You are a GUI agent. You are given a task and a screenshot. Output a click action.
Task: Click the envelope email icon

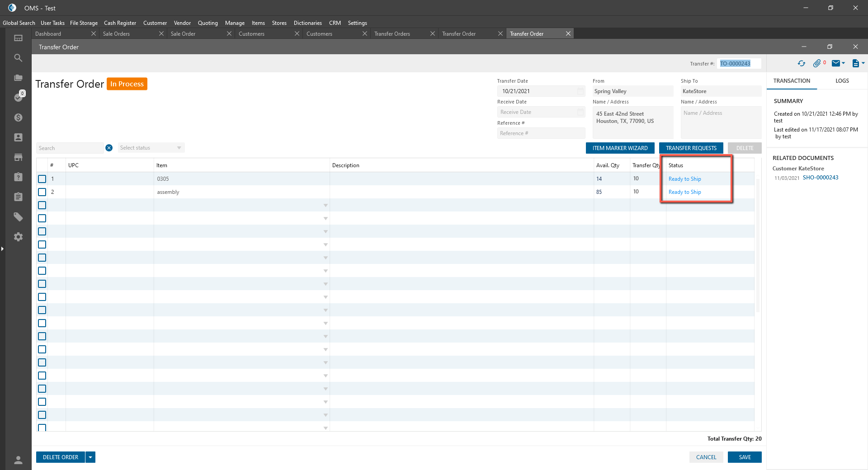tap(836, 64)
